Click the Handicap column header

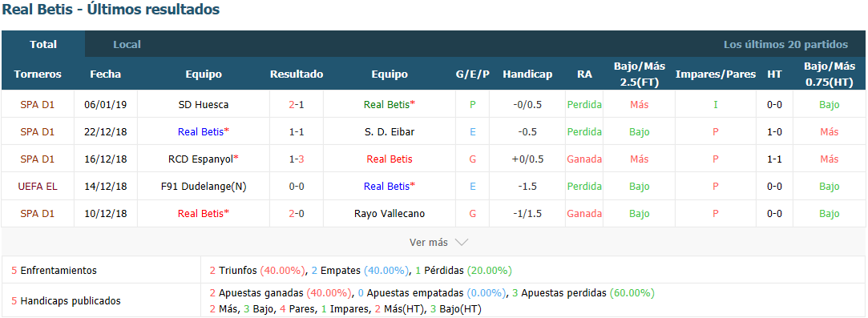527,74
